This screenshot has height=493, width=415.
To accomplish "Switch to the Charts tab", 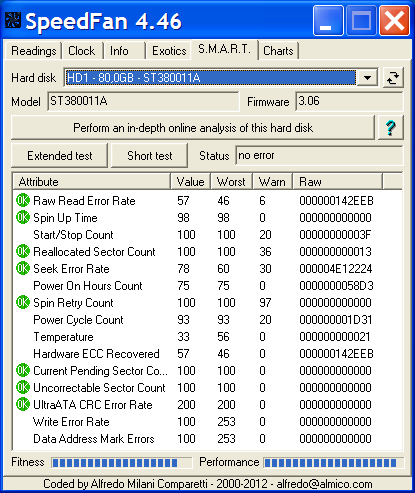I will (278, 51).
